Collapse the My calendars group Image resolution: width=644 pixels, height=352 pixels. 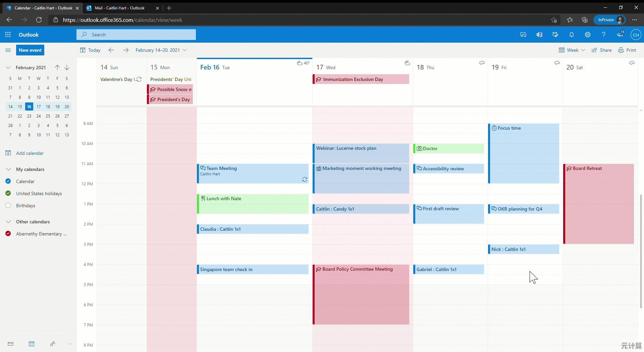click(8, 169)
